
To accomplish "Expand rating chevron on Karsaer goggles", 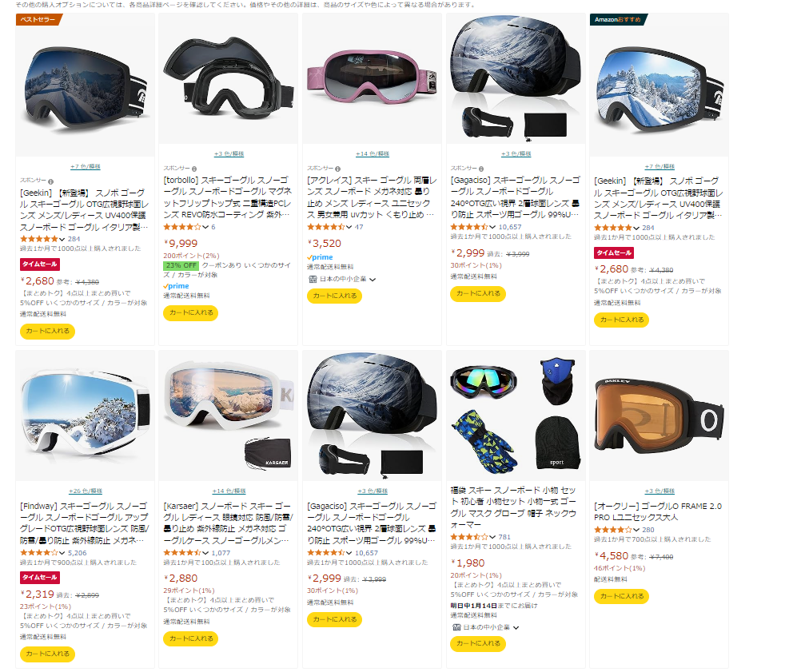I will pos(205,553).
